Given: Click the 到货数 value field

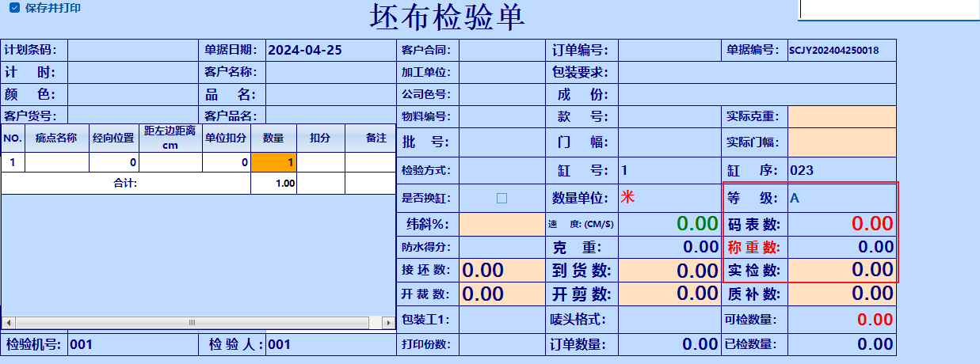Looking at the screenshot, I should 669,270.
